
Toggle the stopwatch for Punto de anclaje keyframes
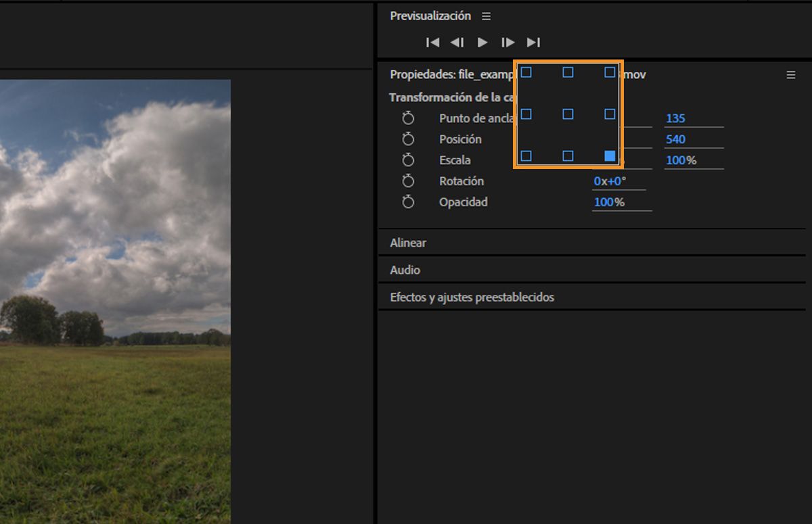(408, 118)
